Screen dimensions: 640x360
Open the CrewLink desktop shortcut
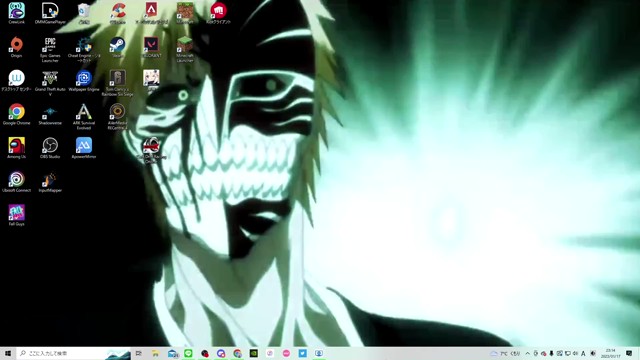point(16,13)
